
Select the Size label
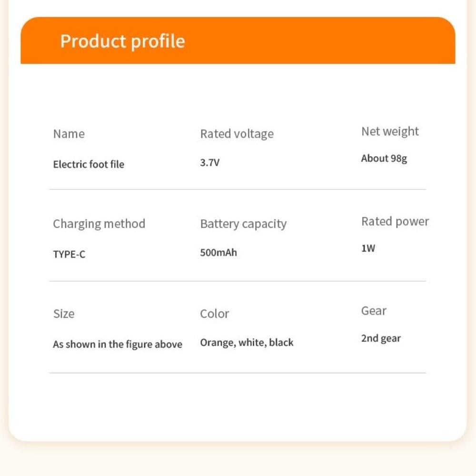(x=64, y=314)
